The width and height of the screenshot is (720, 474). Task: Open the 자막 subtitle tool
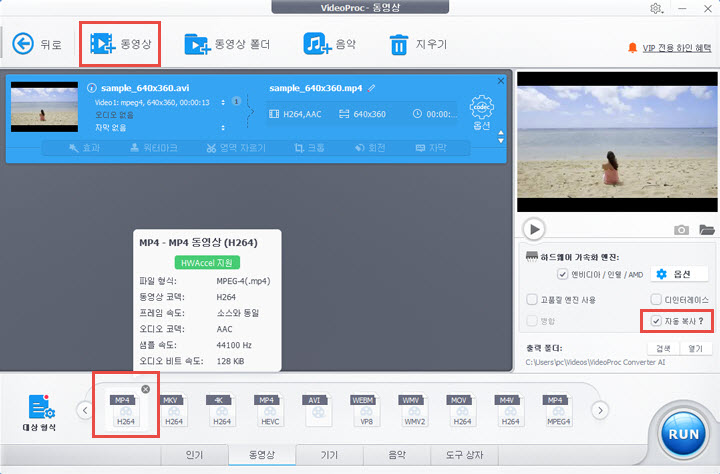pos(431,148)
